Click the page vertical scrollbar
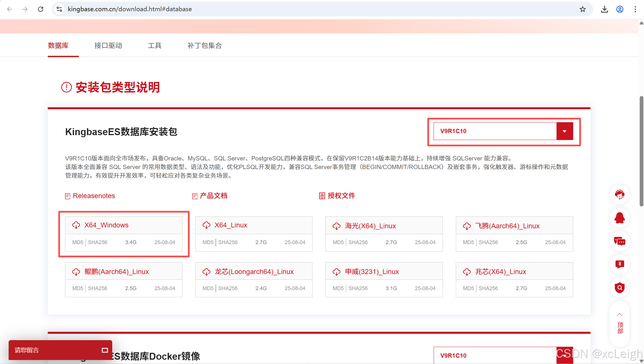Screen dimensions: 644x364 641,151
